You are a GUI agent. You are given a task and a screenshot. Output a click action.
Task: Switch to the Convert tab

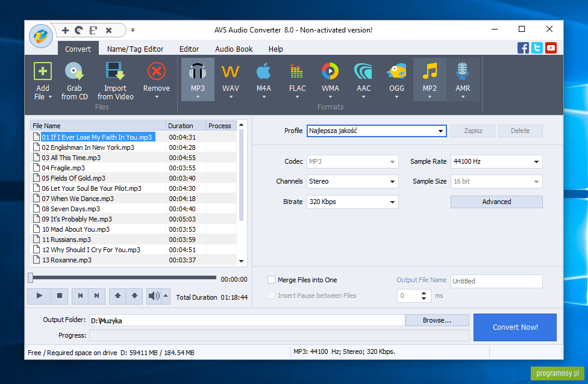[x=78, y=49]
